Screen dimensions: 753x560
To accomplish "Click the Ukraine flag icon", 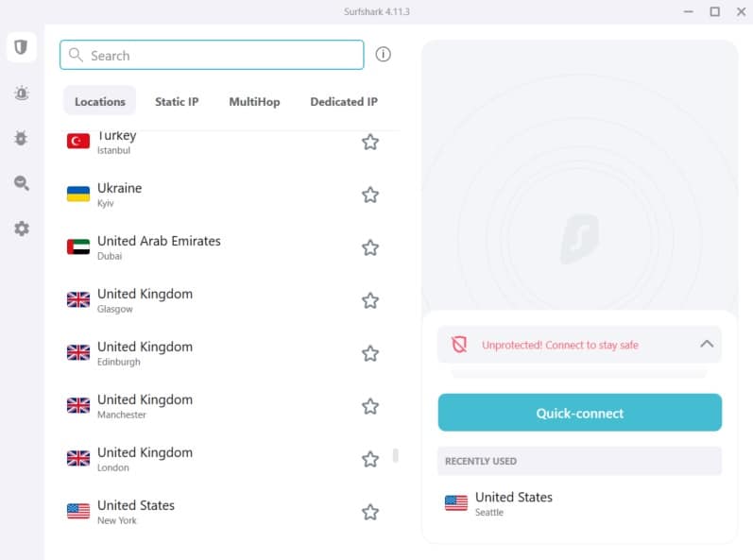I will [x=78, y=195].
